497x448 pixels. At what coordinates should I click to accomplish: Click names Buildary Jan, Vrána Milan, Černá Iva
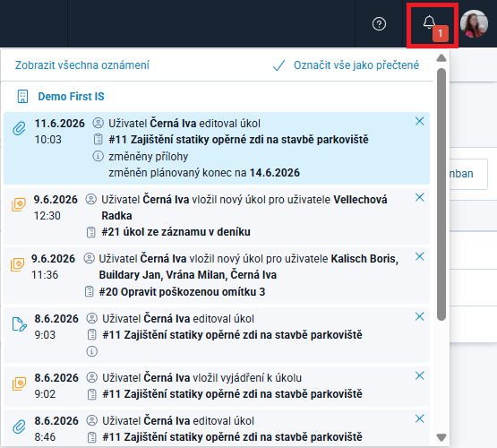coord(188,275)
